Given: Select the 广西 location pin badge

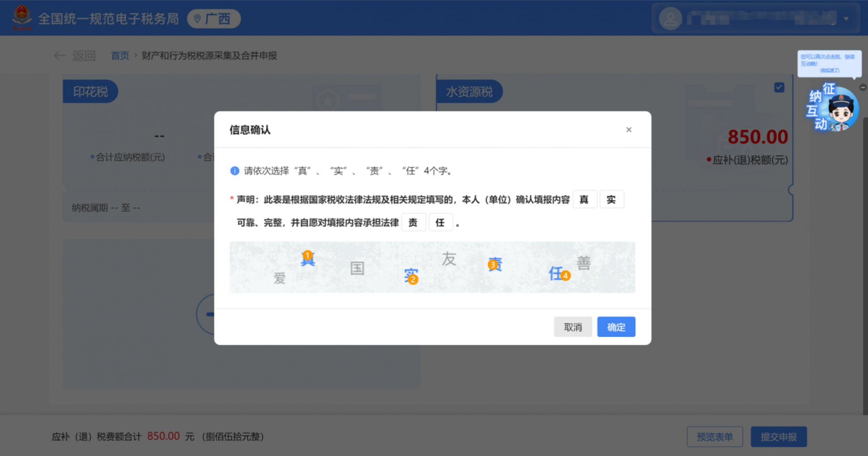Looking at the screenshot, I should (214, 19).
